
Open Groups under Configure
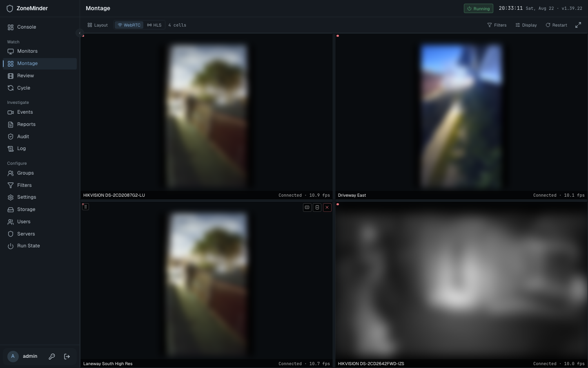pyautogui.click(x=40, y=173)
